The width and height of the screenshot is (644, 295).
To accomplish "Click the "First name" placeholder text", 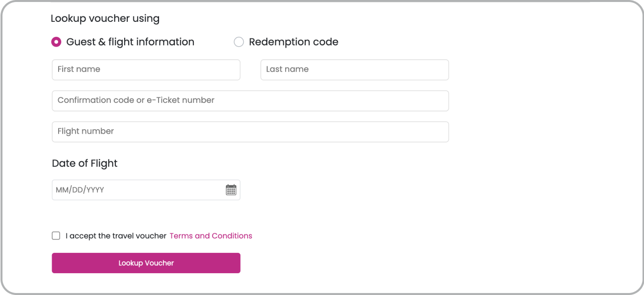I will (x=79, y=70).
